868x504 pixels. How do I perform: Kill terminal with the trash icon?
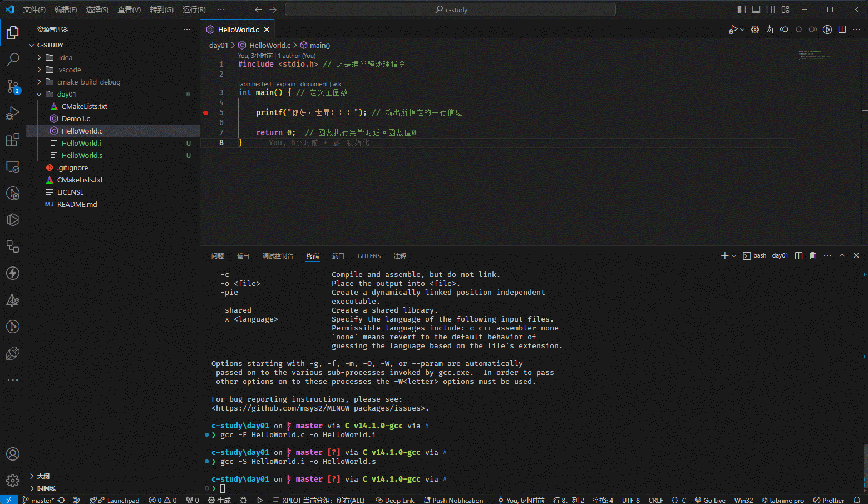[812, 256]
